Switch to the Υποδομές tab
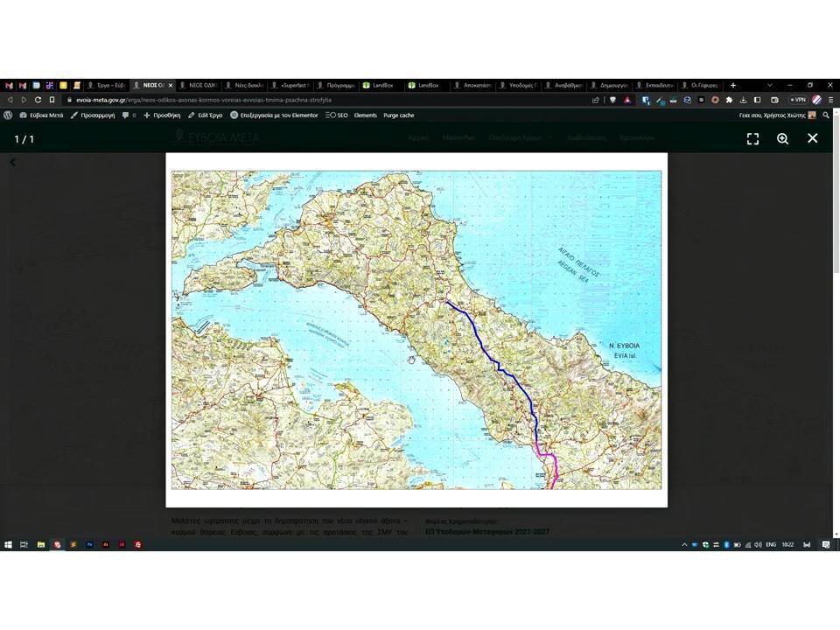Image resolution: width=840 pixels, height=630 pixels. [x=519, y=85]
